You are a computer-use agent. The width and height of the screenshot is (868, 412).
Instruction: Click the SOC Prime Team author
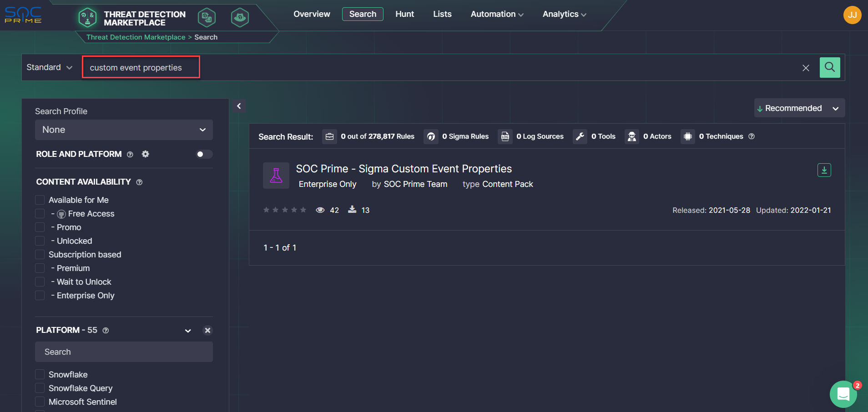point(416,184)
